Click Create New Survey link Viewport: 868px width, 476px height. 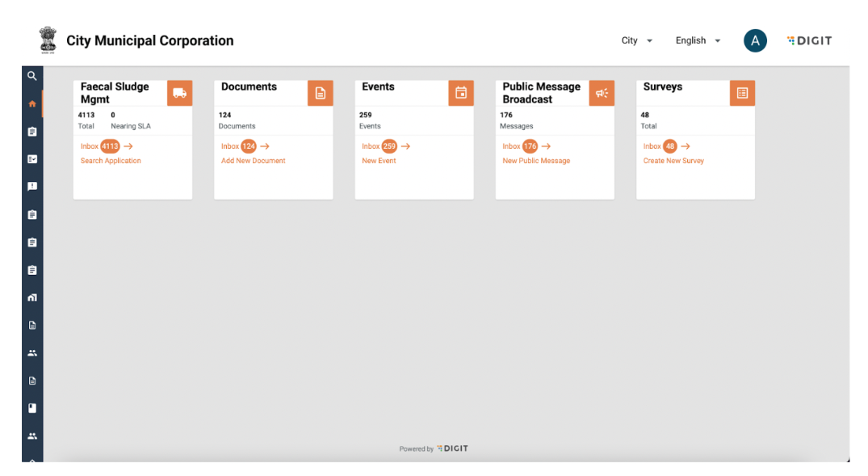coord(673,161)
